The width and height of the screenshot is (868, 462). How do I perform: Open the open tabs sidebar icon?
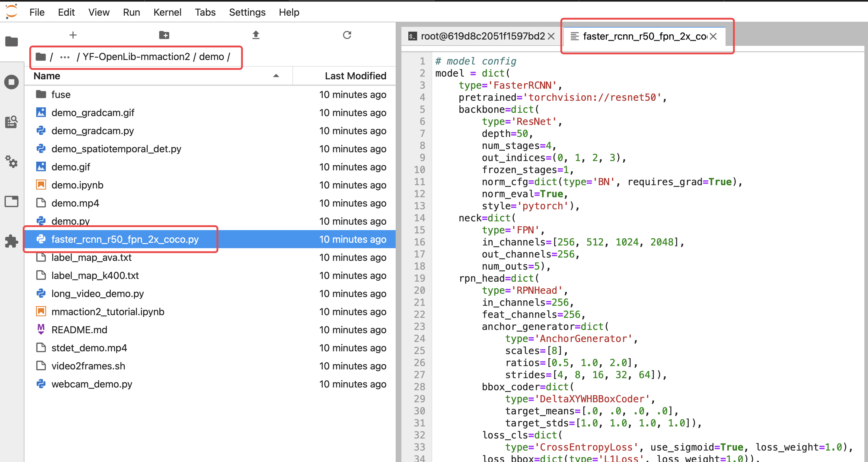point(11,201)
